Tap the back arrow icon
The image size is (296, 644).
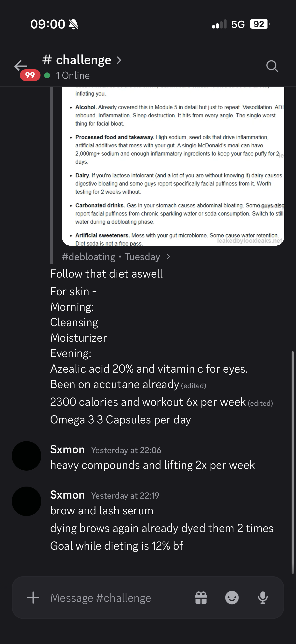pyautogui.click(x=21, y=66)
